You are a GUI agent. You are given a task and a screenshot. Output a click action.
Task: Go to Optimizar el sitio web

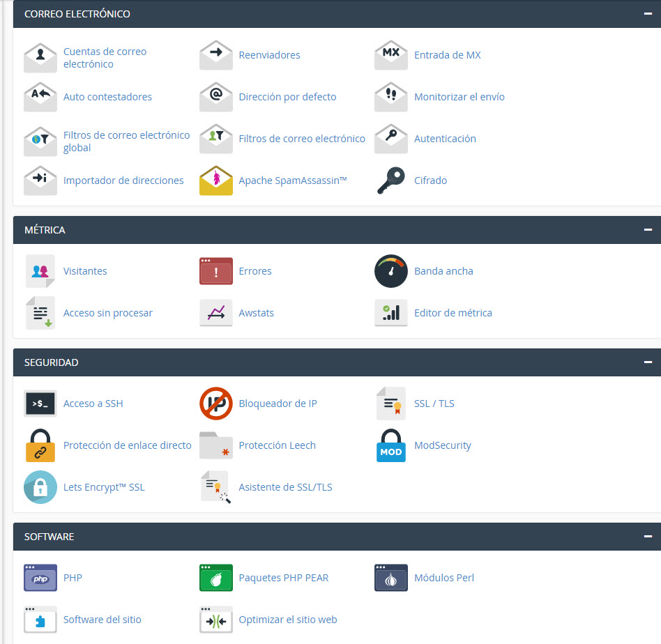click(x=287, y=620)
